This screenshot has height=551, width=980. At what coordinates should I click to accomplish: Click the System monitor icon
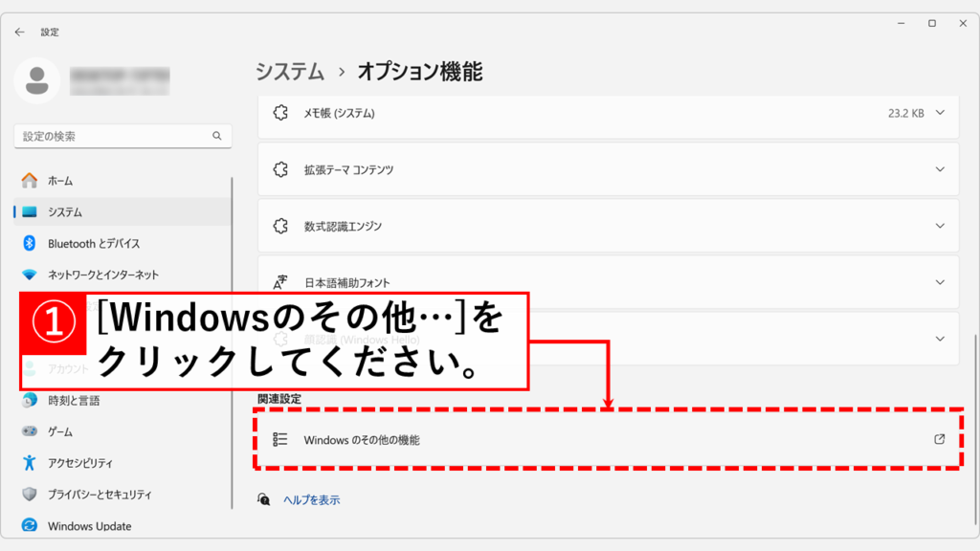pos(30,211)
